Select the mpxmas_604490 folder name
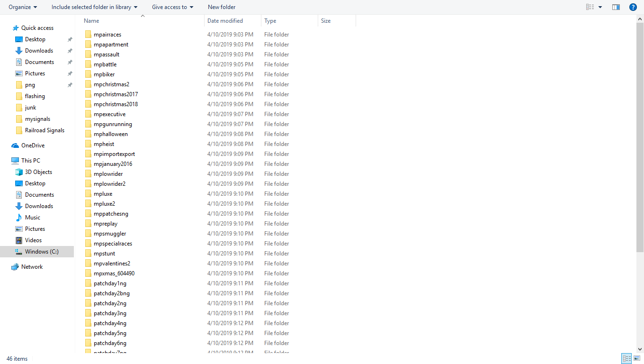Viewport: 644px width, 364px height. [114, 273]
